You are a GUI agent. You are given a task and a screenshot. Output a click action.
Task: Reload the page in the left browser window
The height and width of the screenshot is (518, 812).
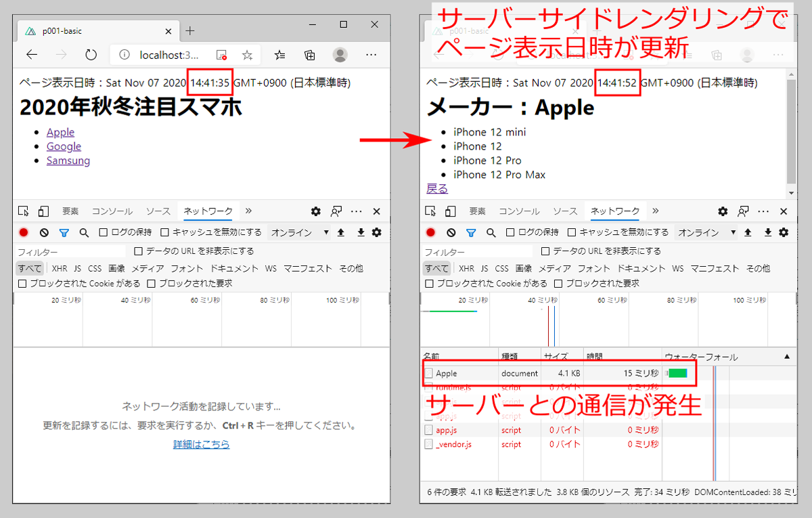(91, 55)
